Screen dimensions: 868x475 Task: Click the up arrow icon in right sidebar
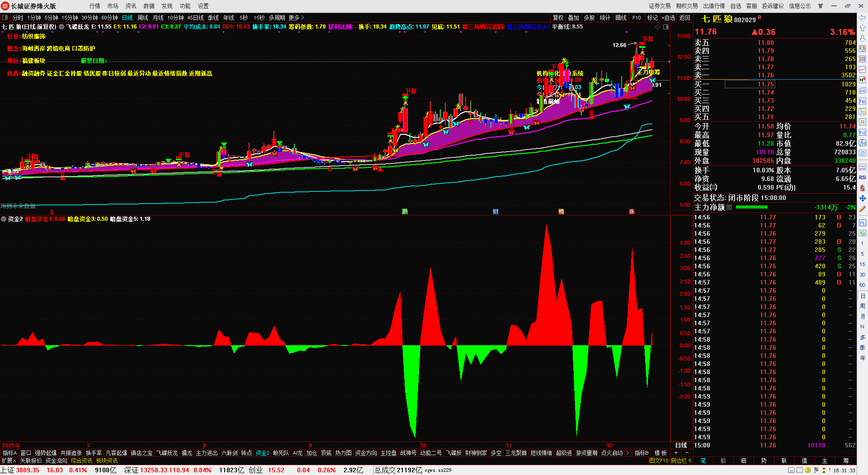point(863,28)
